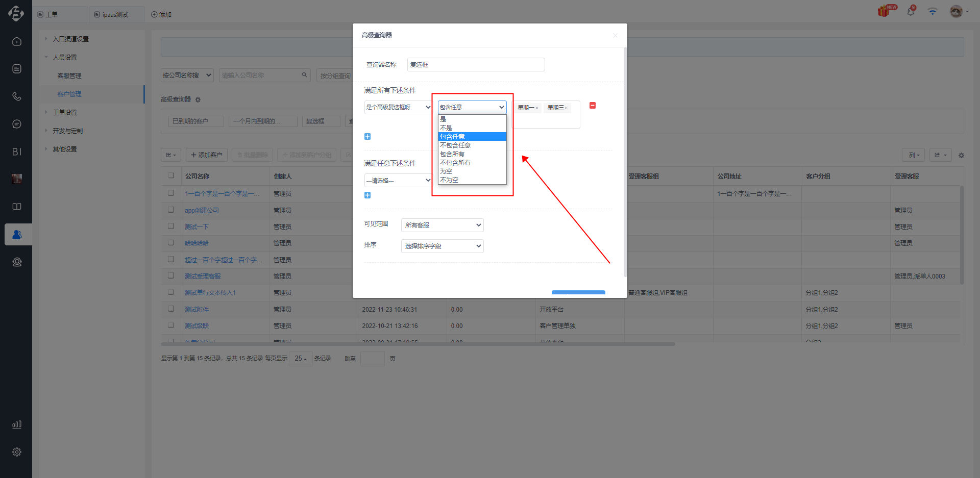This screenshot has height=478, width=980.
Task: Click the gear beside 高级查询器 label
Action: (x=198, y=99)
